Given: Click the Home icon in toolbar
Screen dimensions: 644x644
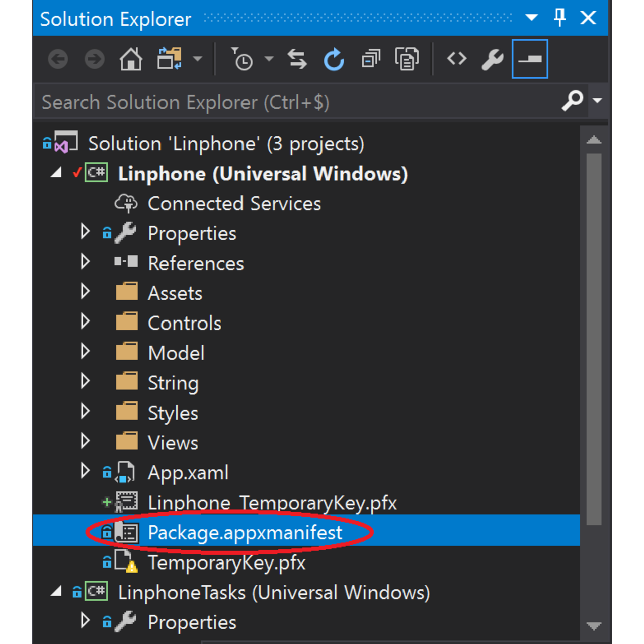Looking at the screenshot, I should click(131, 59).
